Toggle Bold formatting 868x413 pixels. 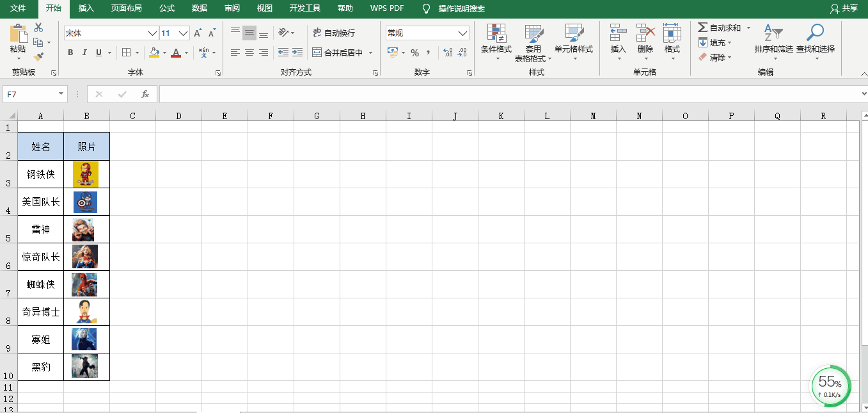[70, 53]
